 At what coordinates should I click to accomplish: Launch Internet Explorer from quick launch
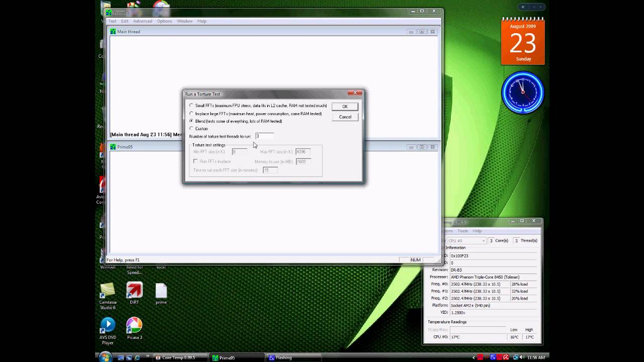pos(137,358)
